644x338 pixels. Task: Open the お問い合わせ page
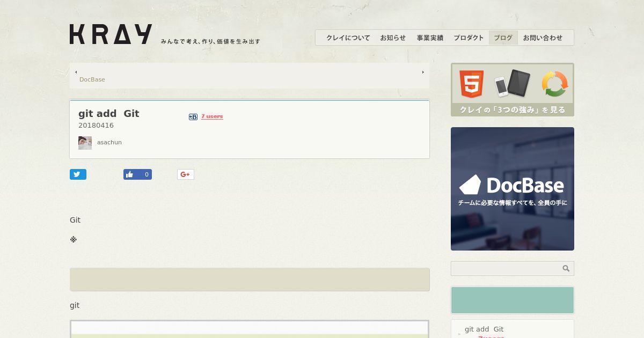[x=543, y=38]
